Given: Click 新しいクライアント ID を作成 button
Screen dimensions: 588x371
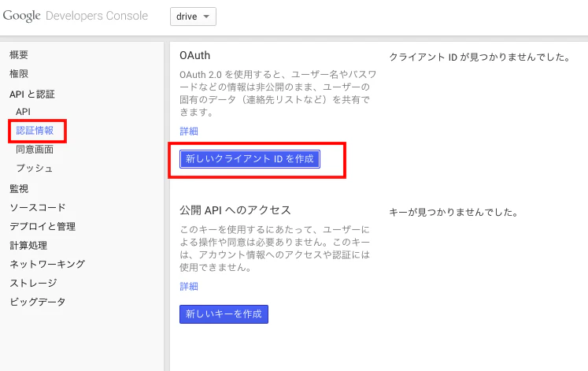Looking at the screenshot, I should point(250,159).
